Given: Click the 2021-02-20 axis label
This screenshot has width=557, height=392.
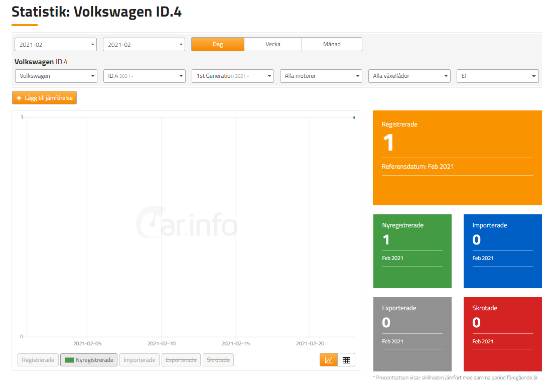Looking at the screenshot, I should pos(310,344).
